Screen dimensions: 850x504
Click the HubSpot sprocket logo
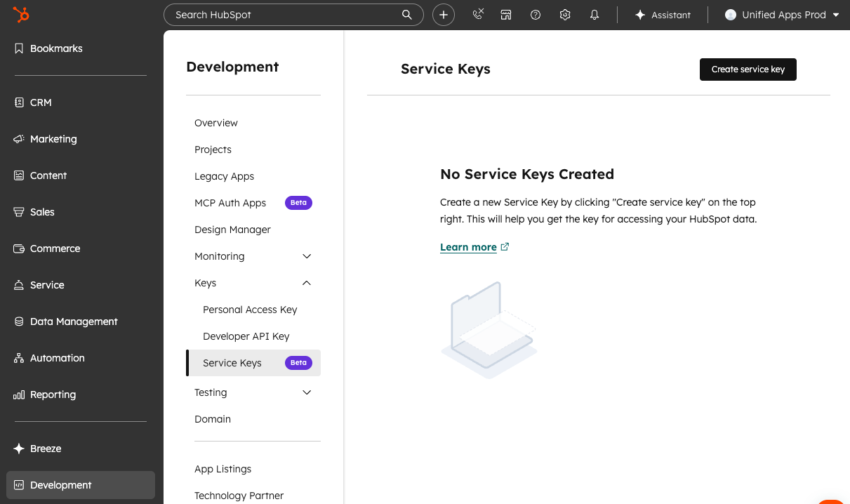[x=21, y=15]
